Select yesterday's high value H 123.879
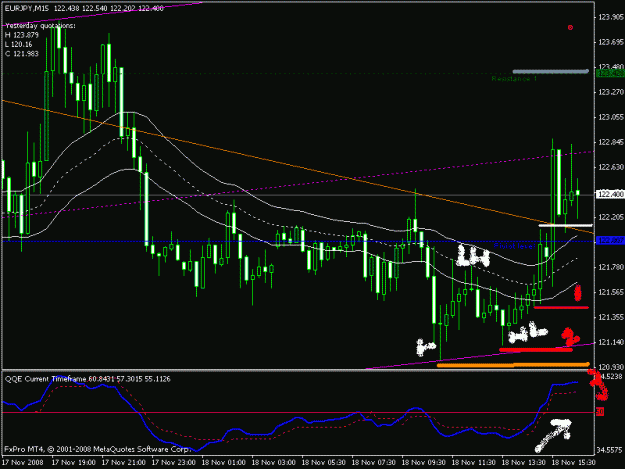 [22, 35]
